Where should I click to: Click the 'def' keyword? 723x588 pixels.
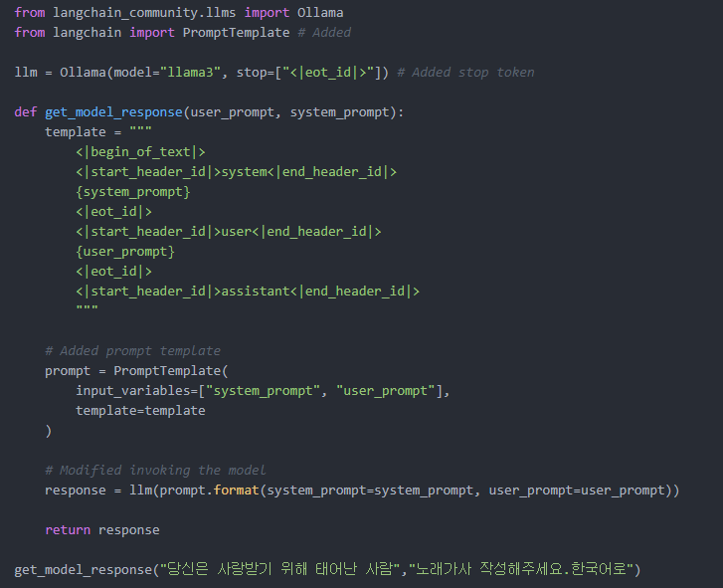tap(26, 112)
